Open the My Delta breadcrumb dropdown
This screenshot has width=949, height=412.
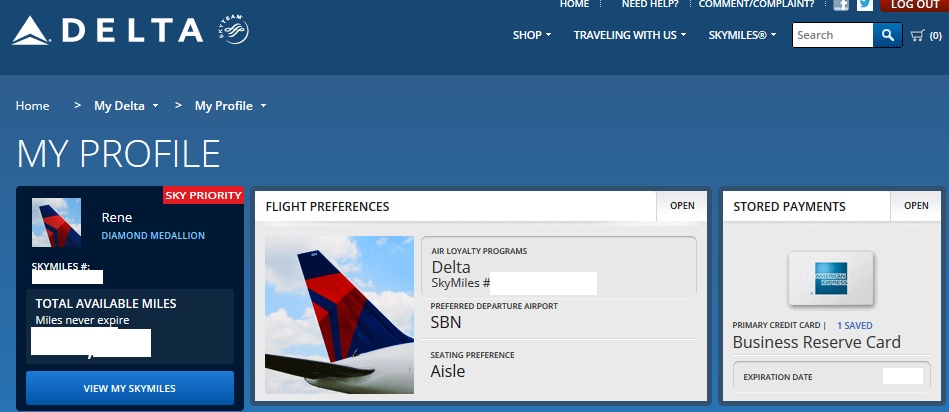126,106
